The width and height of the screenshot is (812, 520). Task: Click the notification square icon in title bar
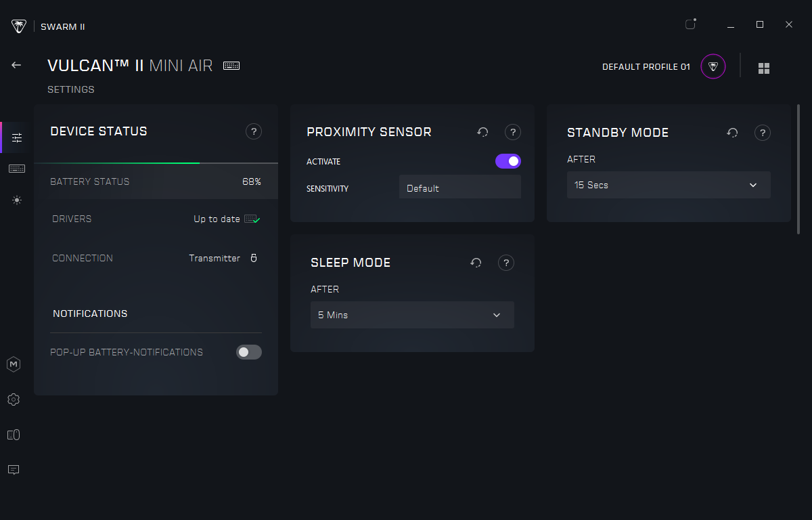pyautogui.click(x=690, y=24)
